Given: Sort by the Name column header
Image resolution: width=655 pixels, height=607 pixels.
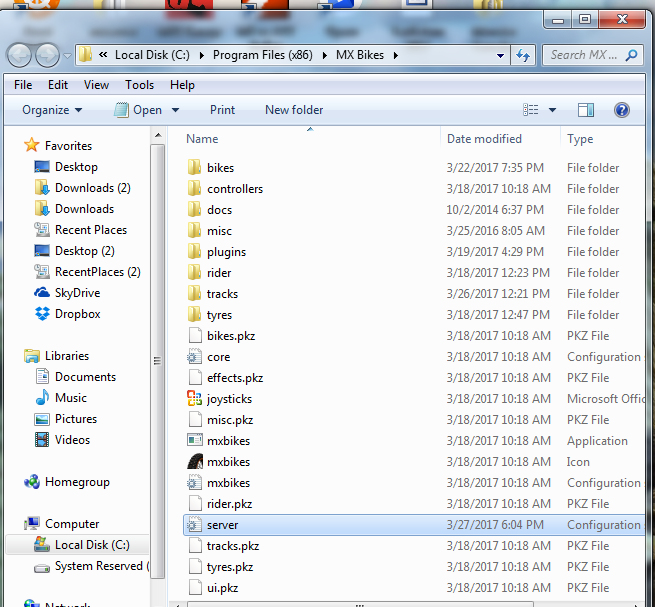Looking at the screenshot, I should click(202, 139).
